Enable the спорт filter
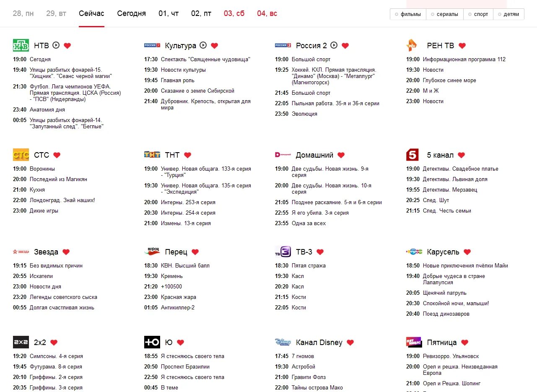This screenshot has width=537, height=392. (478, 14)
